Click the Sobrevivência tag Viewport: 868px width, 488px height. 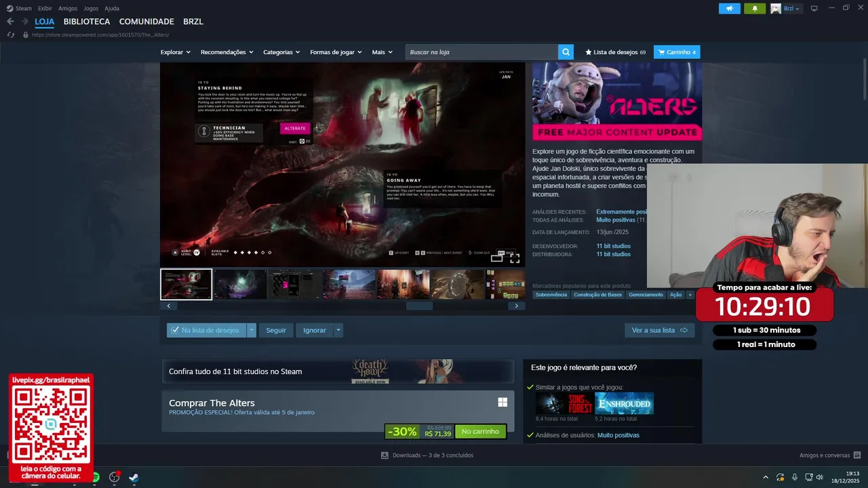551,295
